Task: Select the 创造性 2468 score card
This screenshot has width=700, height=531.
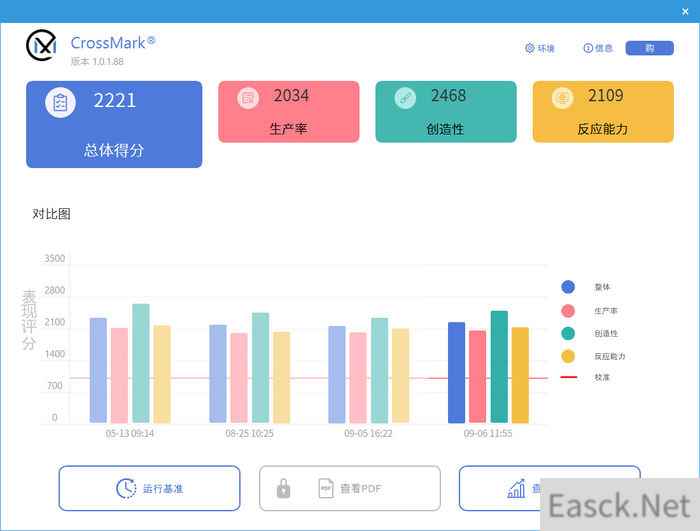Action: [x=446, y=112]
